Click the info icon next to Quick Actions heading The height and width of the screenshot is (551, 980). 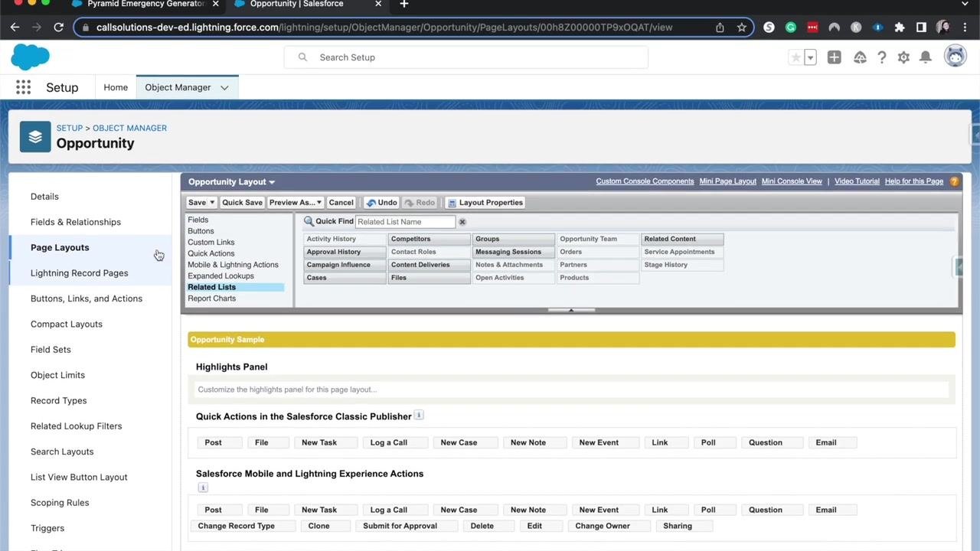[419, 416]
